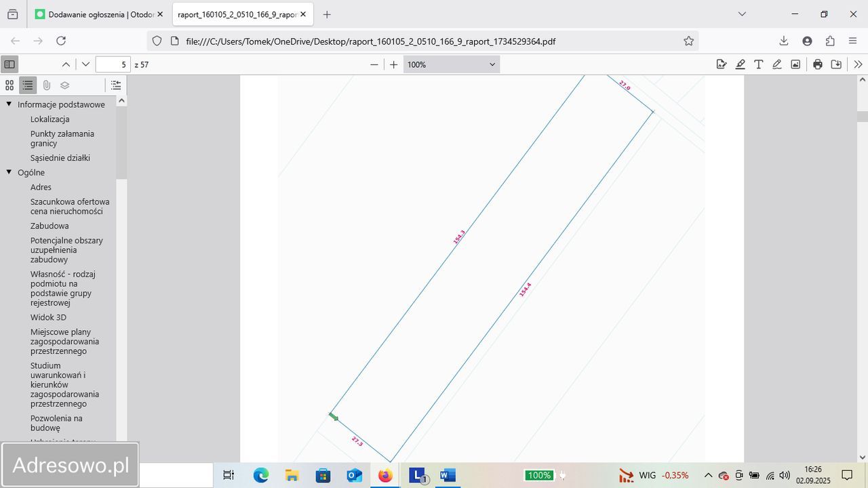Open Firefox View from the tab strip
868x488 pixels.
click(12, 14)
